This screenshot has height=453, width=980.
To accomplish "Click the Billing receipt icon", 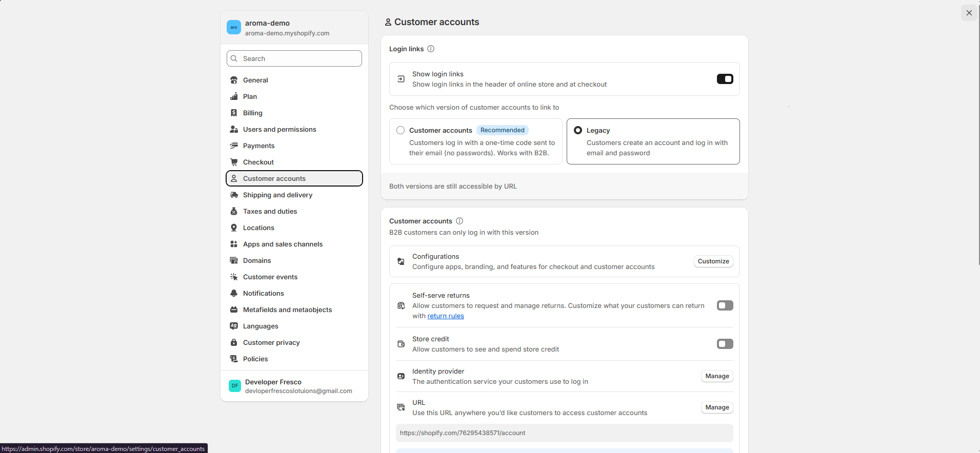I will coord(234,113).
